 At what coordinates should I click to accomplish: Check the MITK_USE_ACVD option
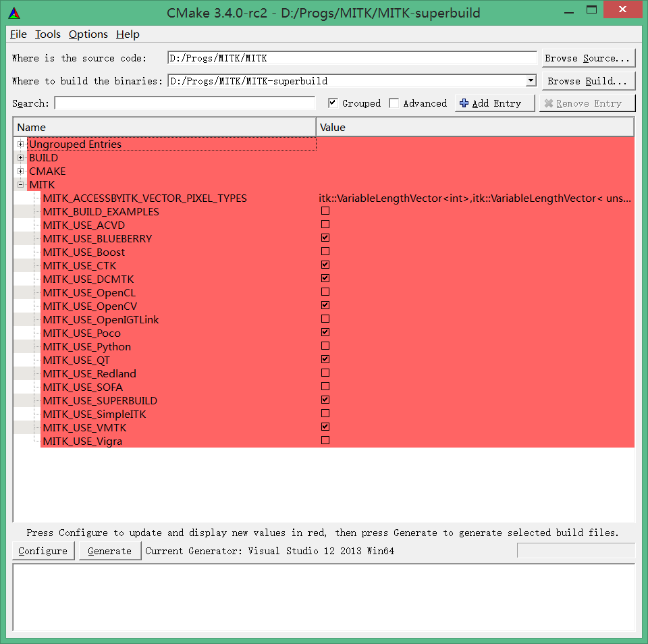click(325, 224)
